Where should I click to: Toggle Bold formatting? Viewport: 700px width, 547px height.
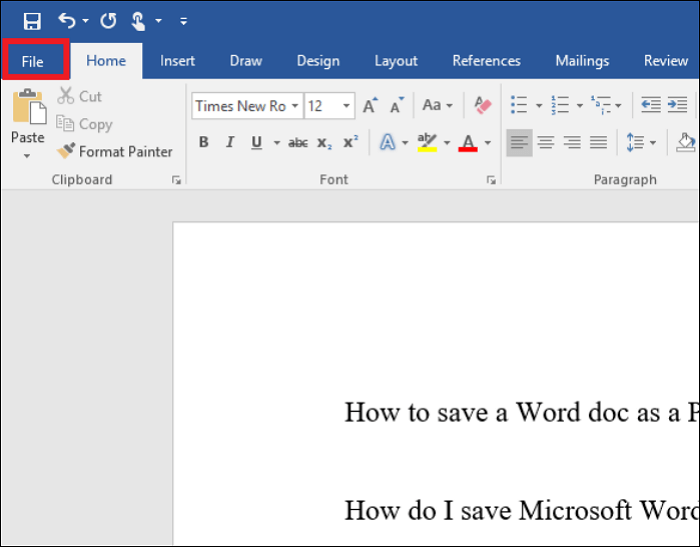(204, 143)
